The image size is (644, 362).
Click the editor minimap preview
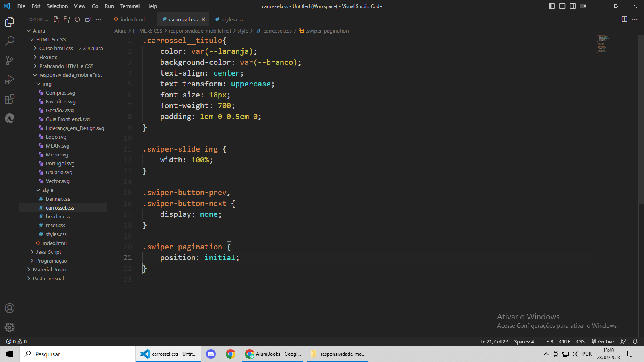pos(604,44)
